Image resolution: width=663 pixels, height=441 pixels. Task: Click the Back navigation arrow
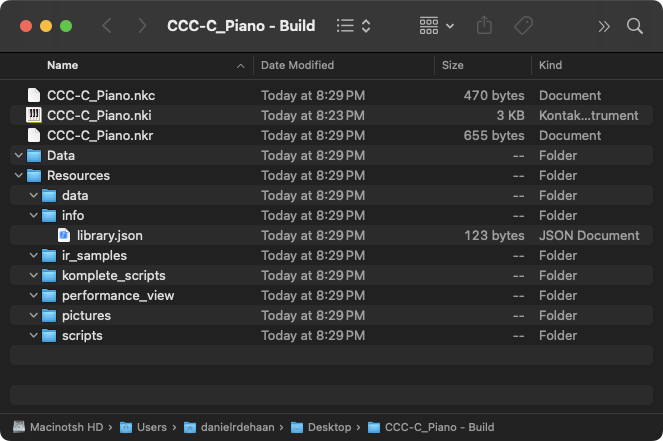pyautogui.click(x=108, y=26)
